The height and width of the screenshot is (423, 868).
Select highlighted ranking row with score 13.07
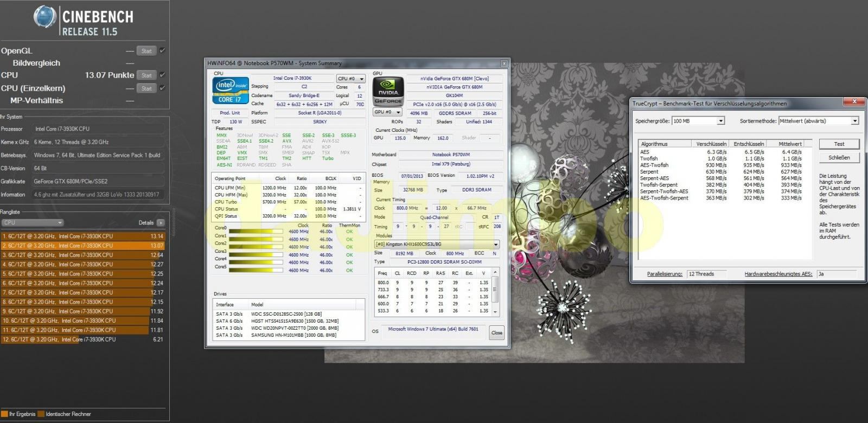(x=82, y=246)
